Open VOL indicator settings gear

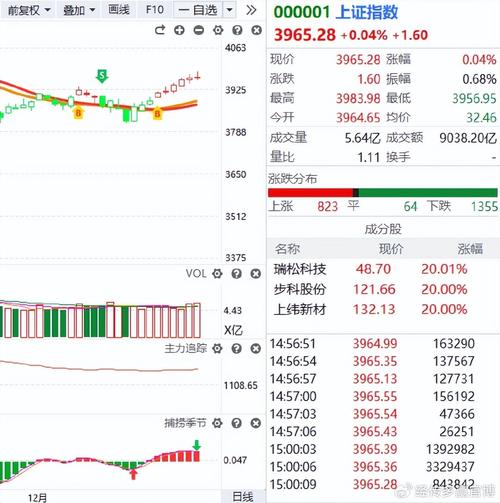point(217,274)
